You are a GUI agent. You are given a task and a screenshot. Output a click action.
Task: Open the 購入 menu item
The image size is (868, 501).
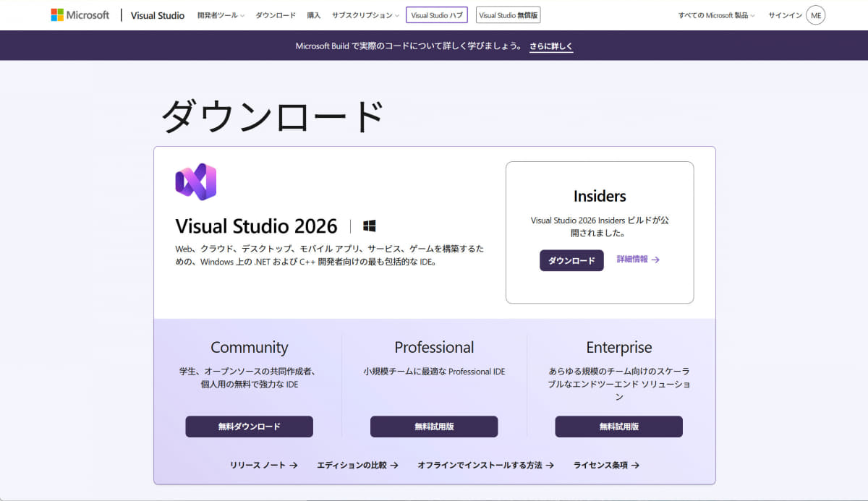coord(314,15)
